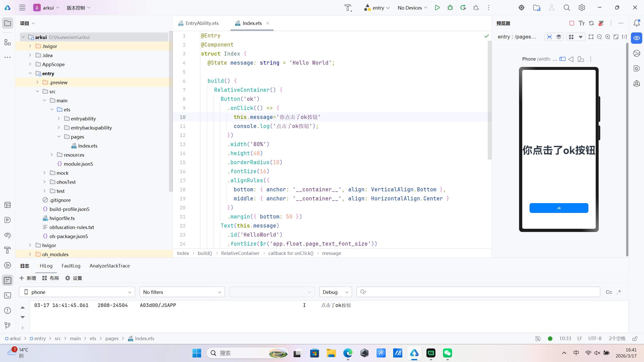This screenshot has height=362, width=644.
Task: Open the Debug log level dropdown
Action: [x=335, y=292]
